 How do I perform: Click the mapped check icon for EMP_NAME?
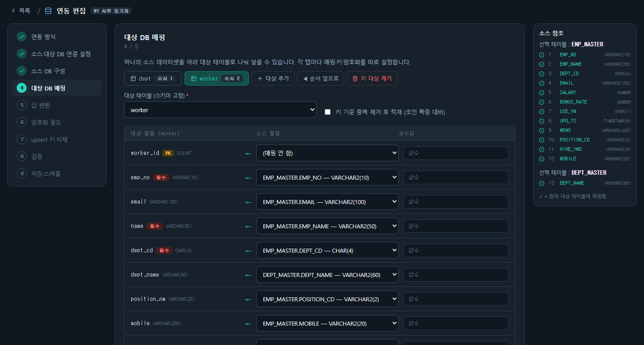542,64
